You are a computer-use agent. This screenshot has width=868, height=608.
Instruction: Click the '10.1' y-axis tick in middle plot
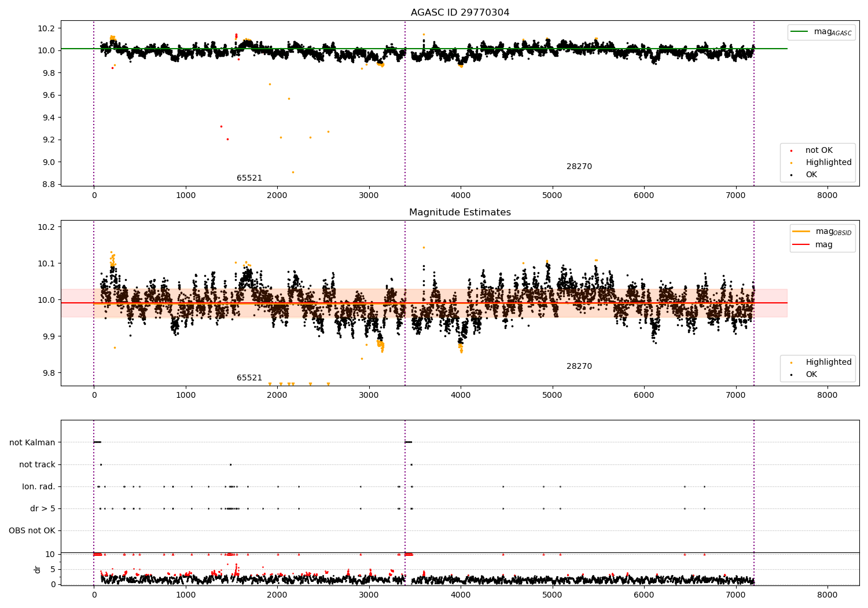tap(45, 263)
